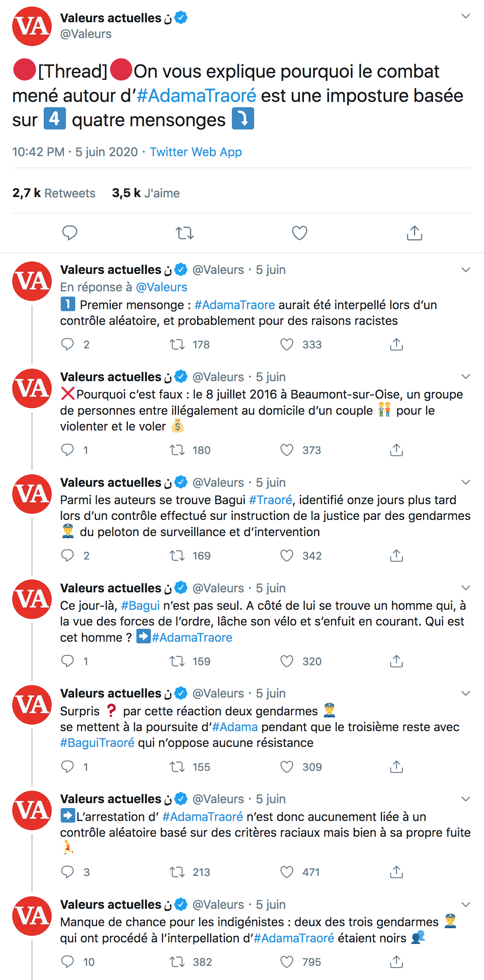Like the main thread tweet
Screen dimensions: 484x980
299,233
